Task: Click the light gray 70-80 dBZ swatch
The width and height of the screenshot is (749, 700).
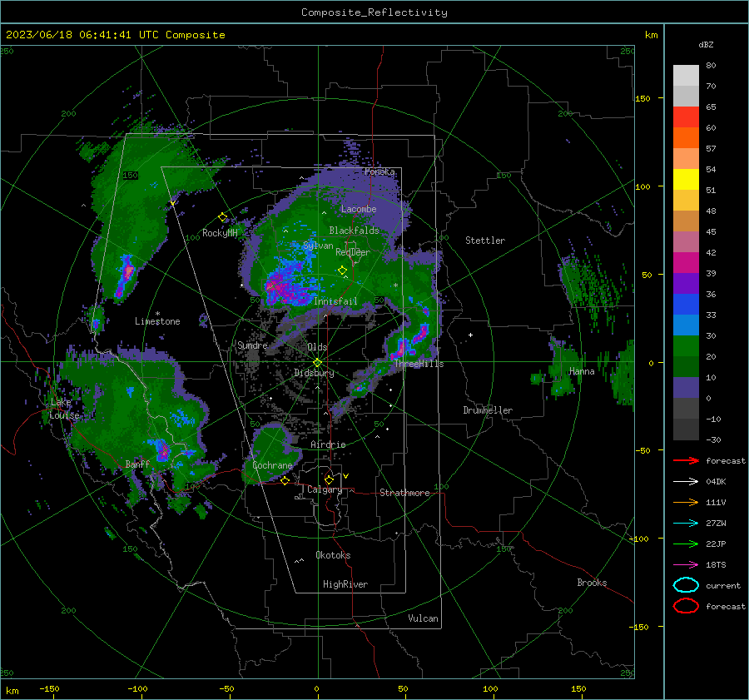Action: [x=686, y=75]
